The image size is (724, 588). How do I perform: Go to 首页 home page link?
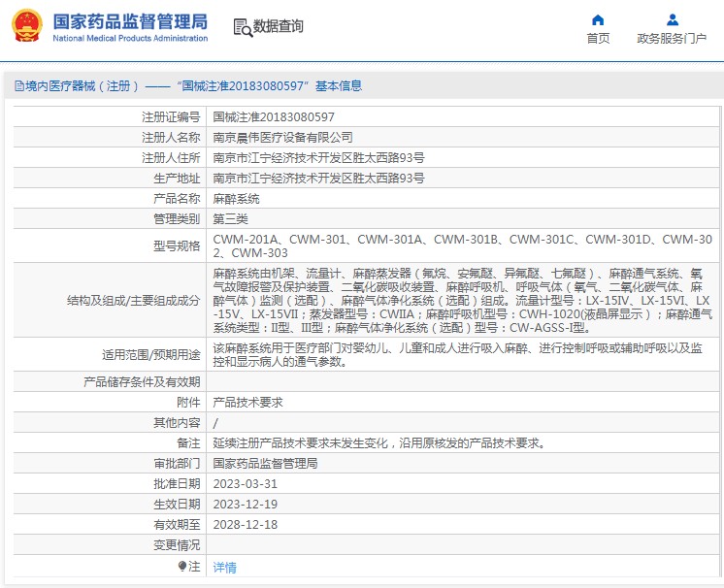[598, 39]
